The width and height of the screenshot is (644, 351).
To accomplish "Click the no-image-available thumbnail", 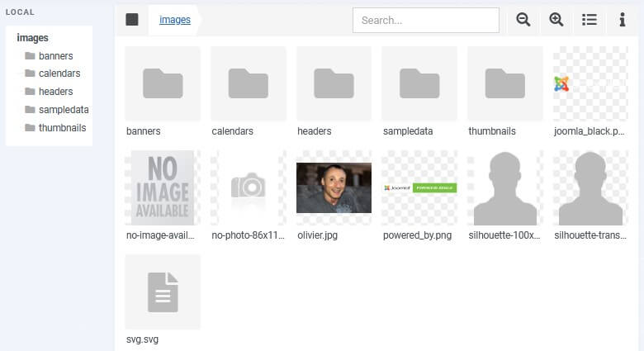I will (163, 187).
